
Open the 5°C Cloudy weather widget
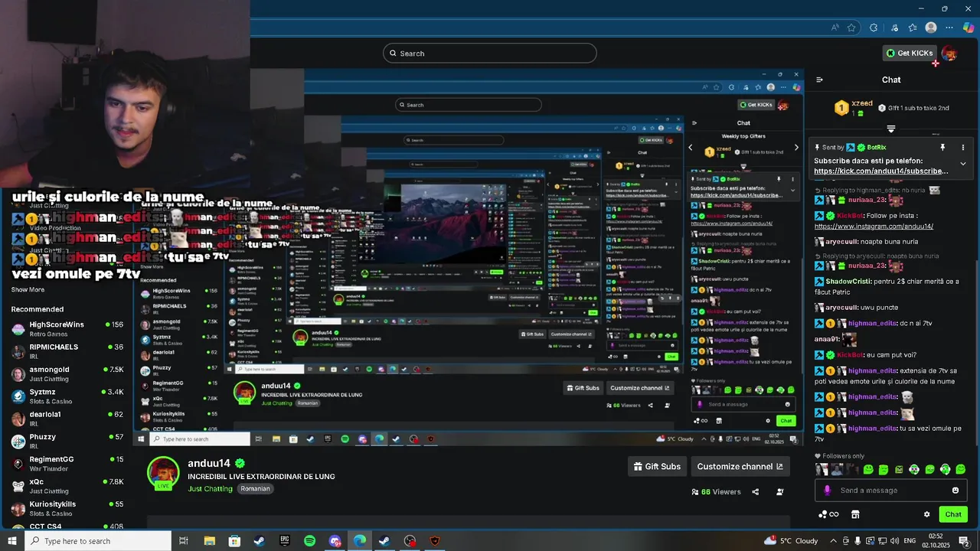(x=791, y=541)
